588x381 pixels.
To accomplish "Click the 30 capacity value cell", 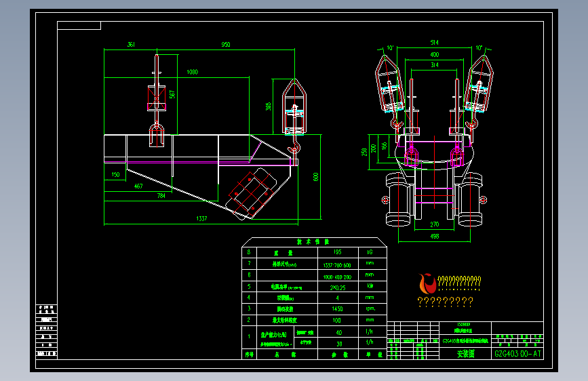I will point(339,344).
